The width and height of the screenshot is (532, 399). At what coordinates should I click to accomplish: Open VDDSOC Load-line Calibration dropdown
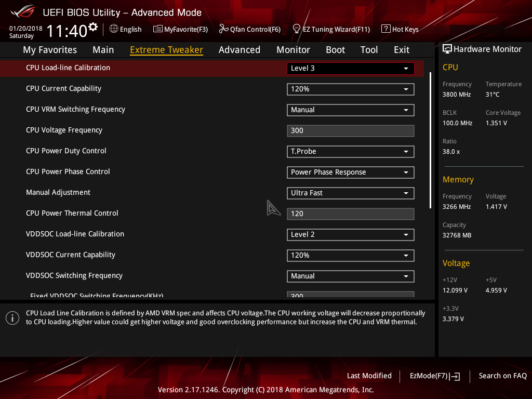(x=351, y=235)
